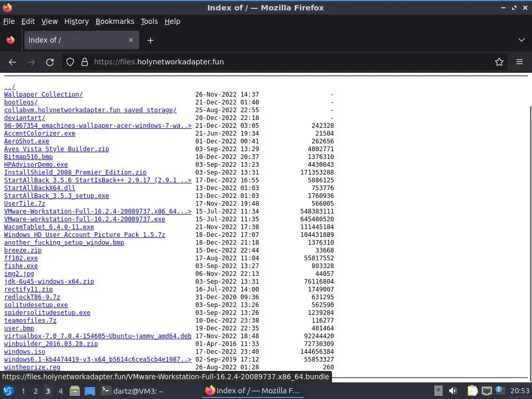Click the forward navigation arrow
532x399 pixels.
[x=31, y=62]
